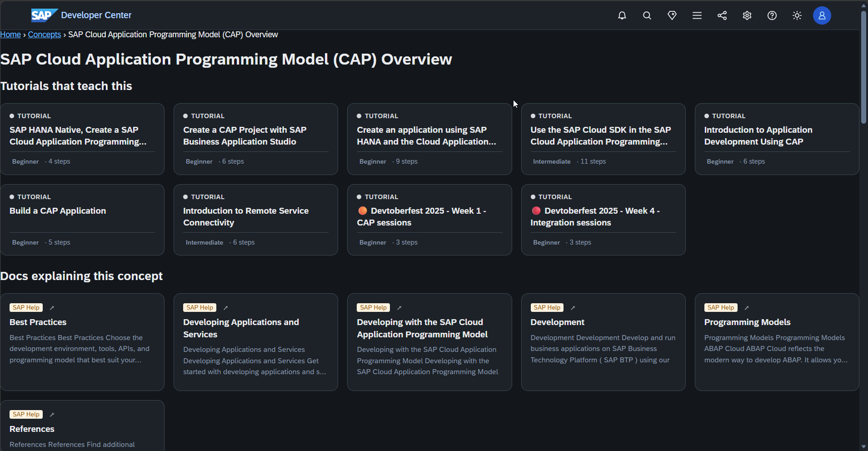Toggle light/dark theme sun icon
The width and height of the screenshot is (868, 451).
coord(797,15)
